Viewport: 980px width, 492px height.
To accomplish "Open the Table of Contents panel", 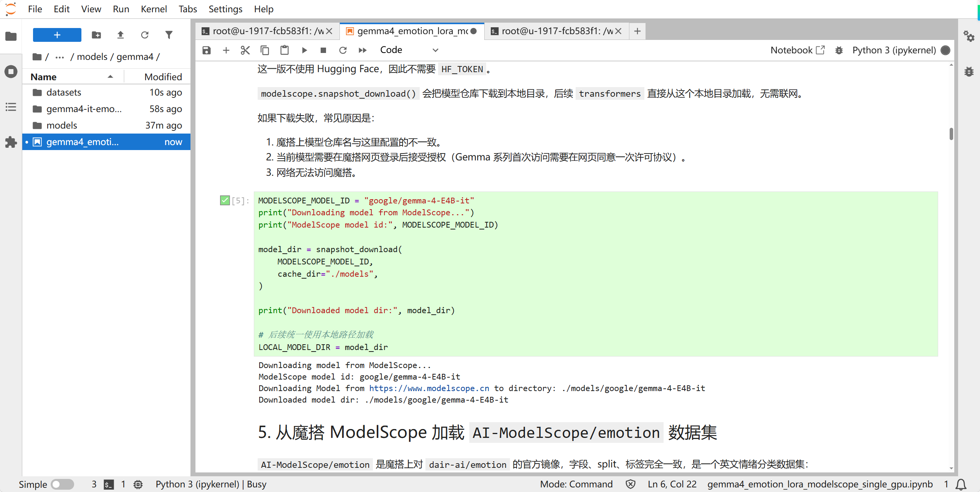I will point(11,107).
